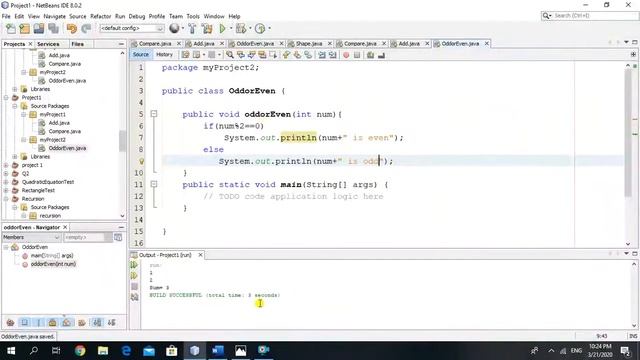Click the lightbulb hint icon on line 9
Image resolution: width=640 pixels, height=360 pixels.
point(141,161)
